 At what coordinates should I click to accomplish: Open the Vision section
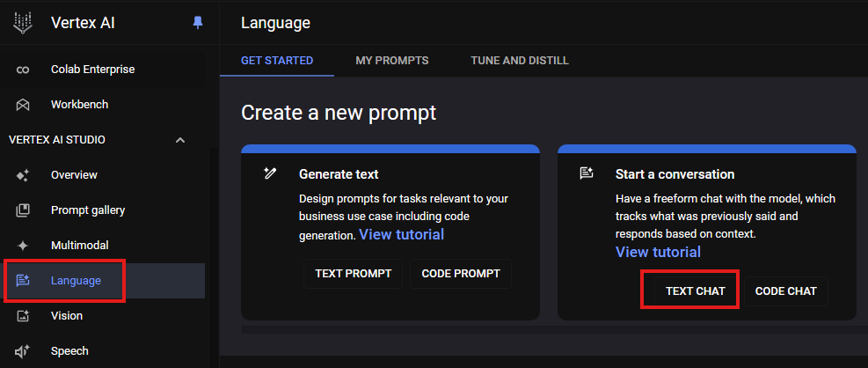(x=102, y=316)
